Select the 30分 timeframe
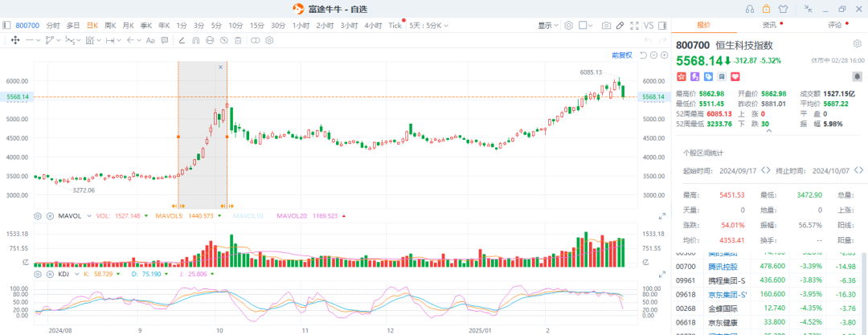Viewport: 868px width, 335px height. click(278, 26)
